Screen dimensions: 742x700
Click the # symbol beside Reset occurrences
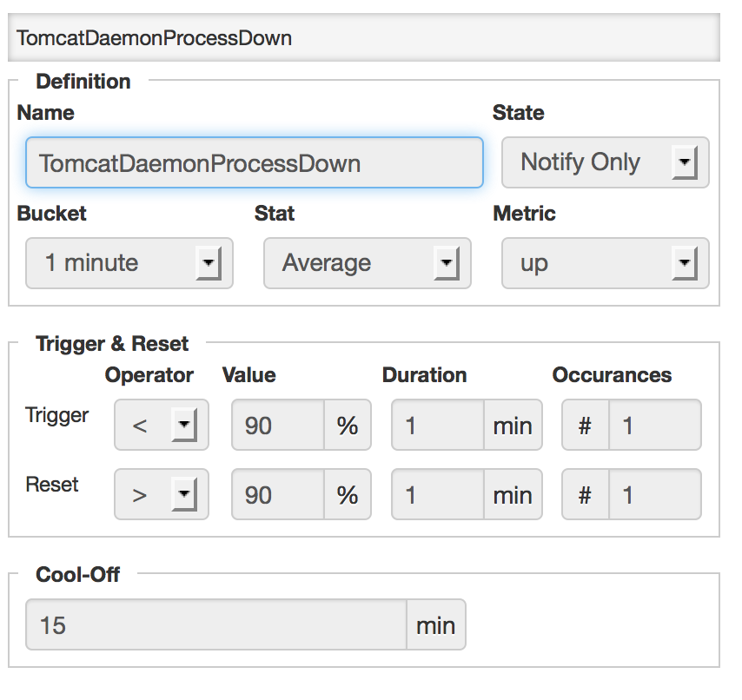pos(585,494)
